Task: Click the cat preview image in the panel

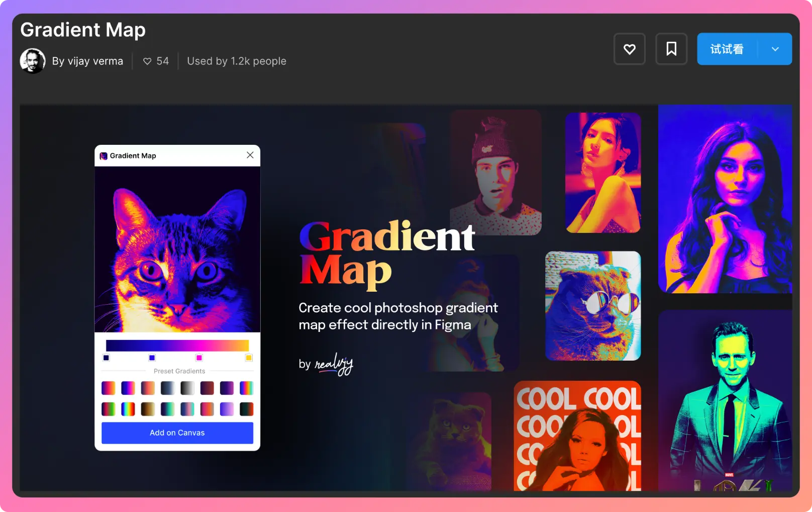Action: coord(177,249)
